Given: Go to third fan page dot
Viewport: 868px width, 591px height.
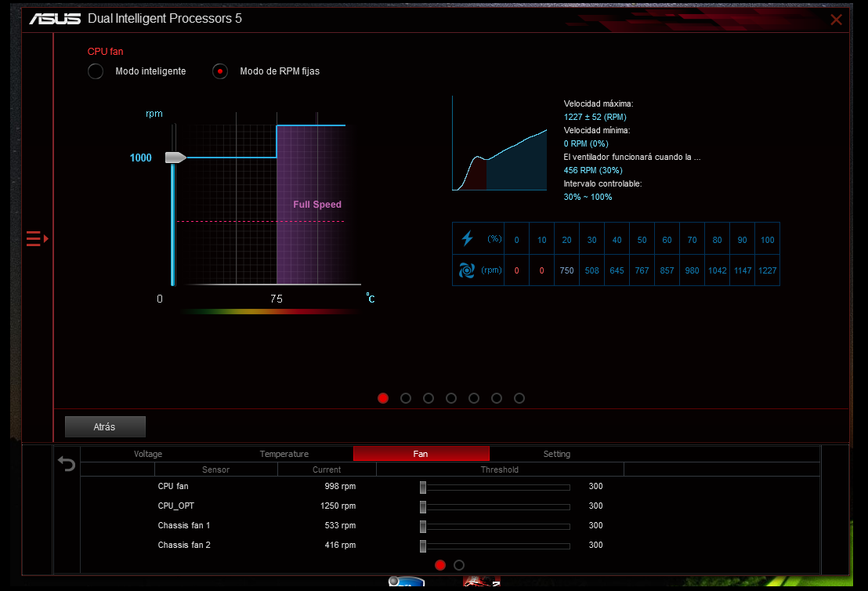Looking at the screenshot, I should coord(429,398).
